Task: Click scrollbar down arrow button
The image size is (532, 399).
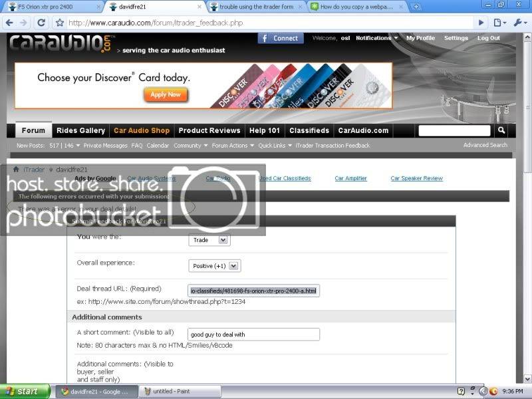Action: [x=527, y=379]
